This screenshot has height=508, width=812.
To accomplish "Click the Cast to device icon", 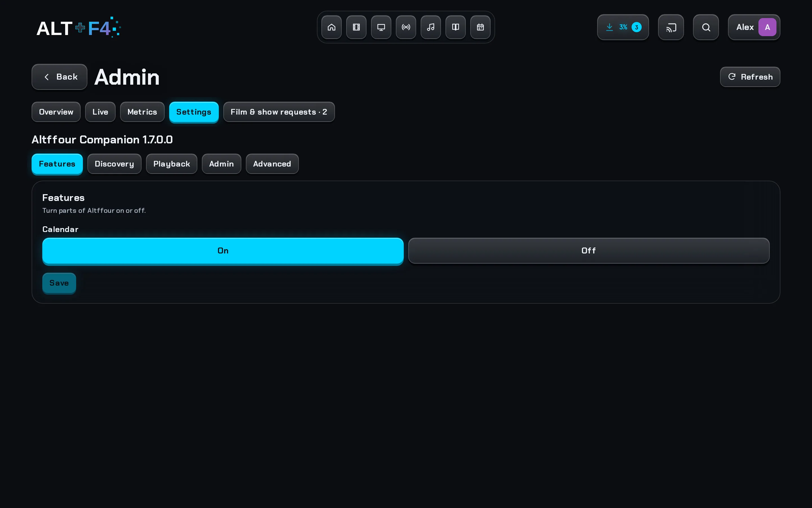I will tap(671, 27).
